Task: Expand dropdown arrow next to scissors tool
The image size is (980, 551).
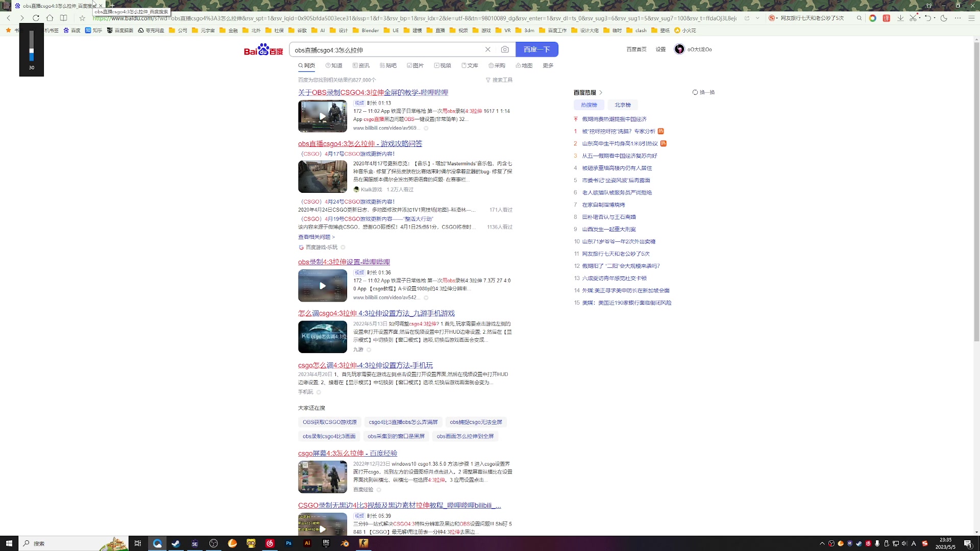Action: [920, 18]
